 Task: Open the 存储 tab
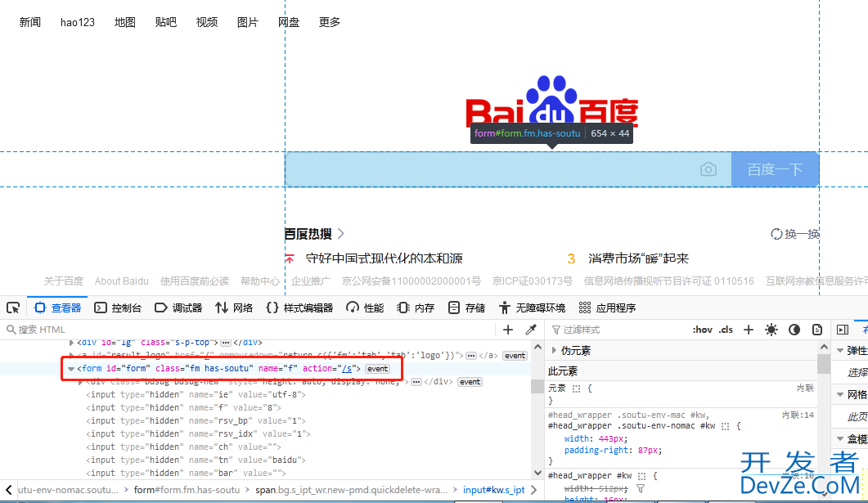click(466, 308)
